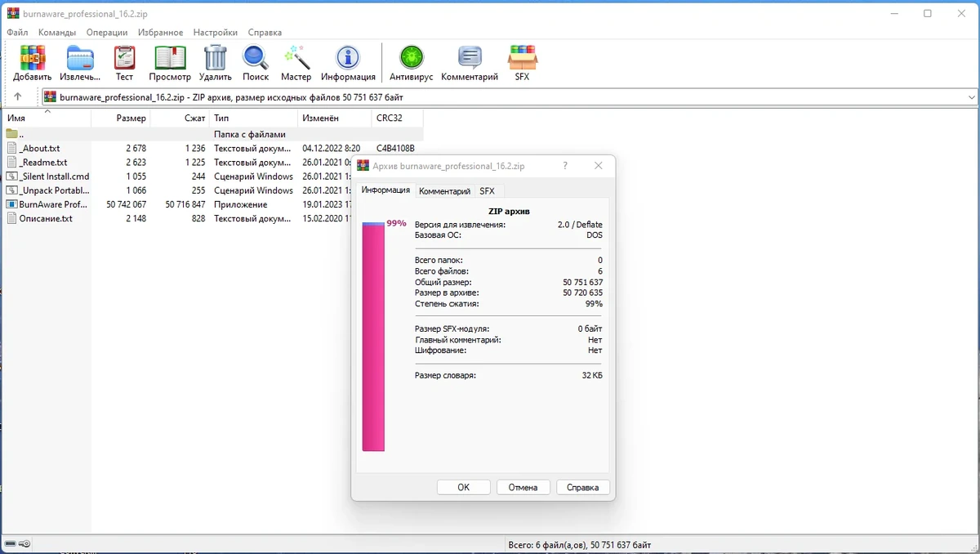
Task: Close the Архив information dialog
Action: pyautogui.click(x=599, y=166)
